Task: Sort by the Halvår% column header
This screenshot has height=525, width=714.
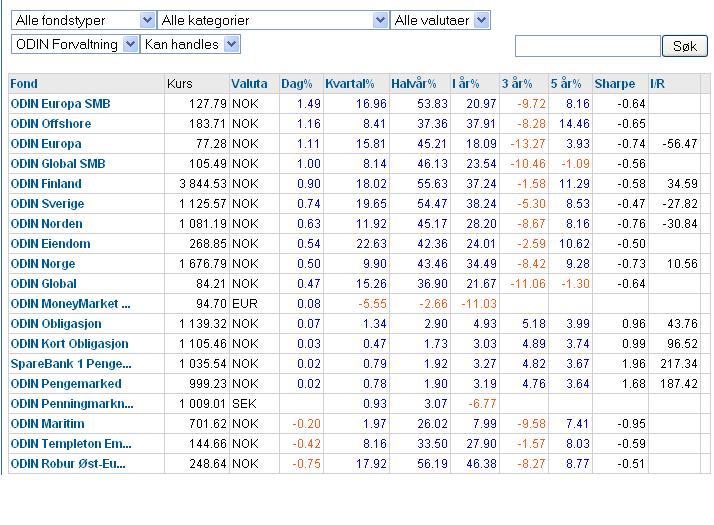Action: click(413, 84)
